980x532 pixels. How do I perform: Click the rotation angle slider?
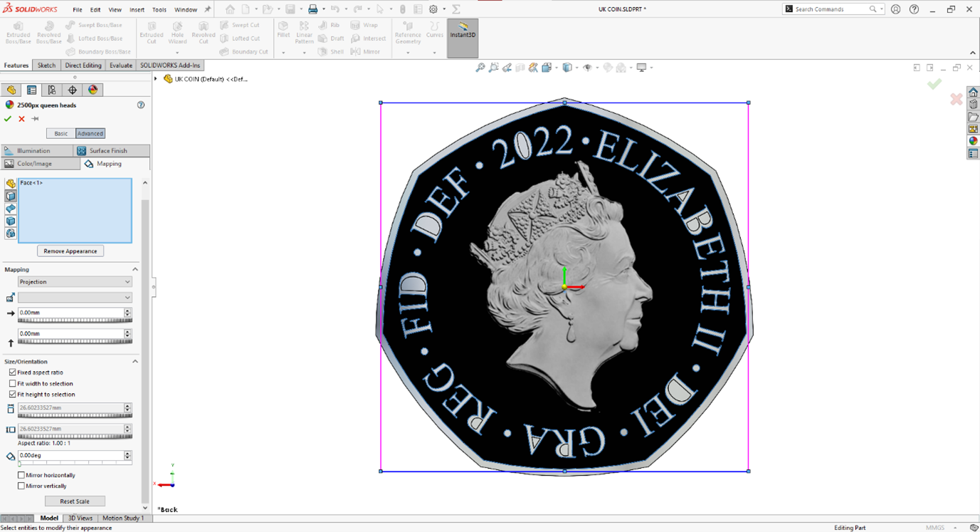tap(75, 463)
